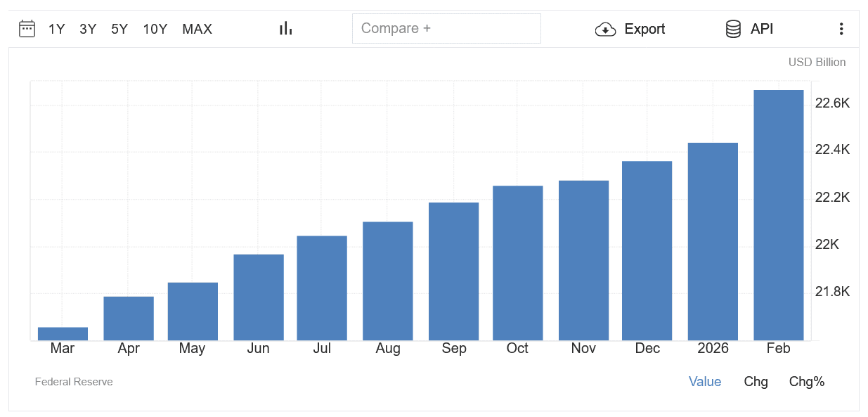The width and height of the screenshot is (868, 417).
Task: Open the calendar date range picker
Action: (27, 29)
